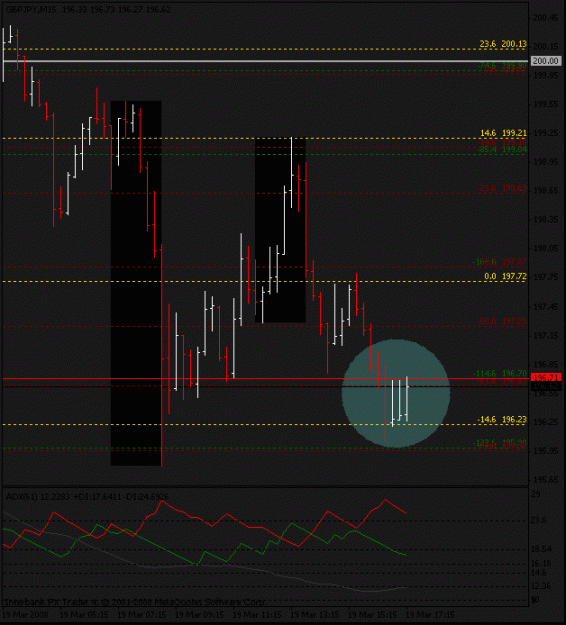566x625 pixels.
Task: Click the red "197.87" level value
Action: click(x=515, y=262)
